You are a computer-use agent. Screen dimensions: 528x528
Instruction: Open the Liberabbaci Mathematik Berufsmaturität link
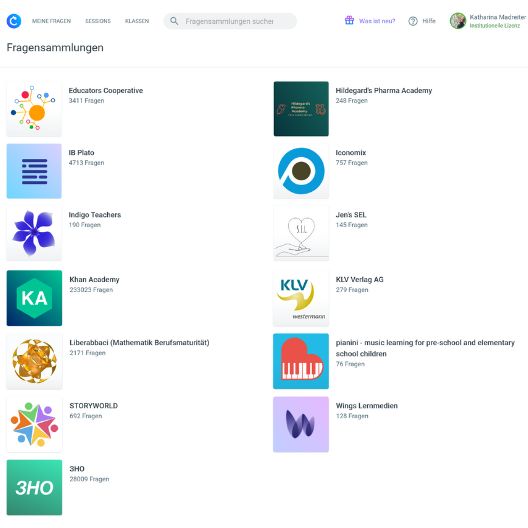[x=139, y=342]
